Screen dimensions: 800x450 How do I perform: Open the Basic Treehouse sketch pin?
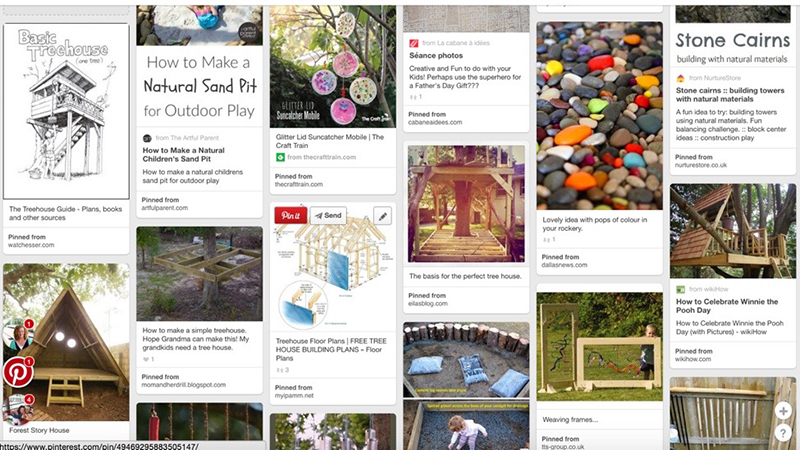pos(66,111)
